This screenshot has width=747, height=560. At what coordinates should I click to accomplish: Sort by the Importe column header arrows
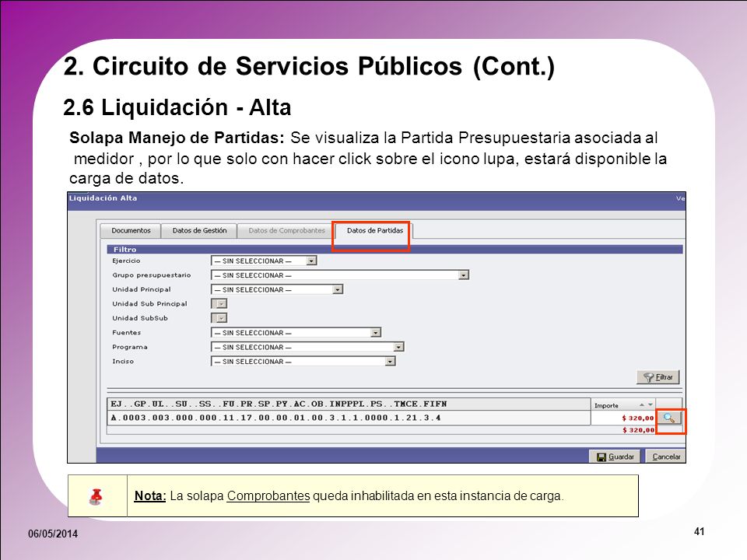click(646, 404)
